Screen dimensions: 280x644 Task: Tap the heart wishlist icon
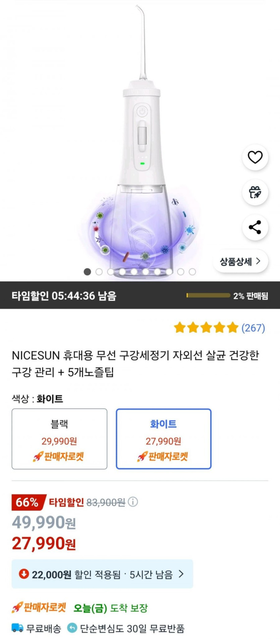coord(255,157)
